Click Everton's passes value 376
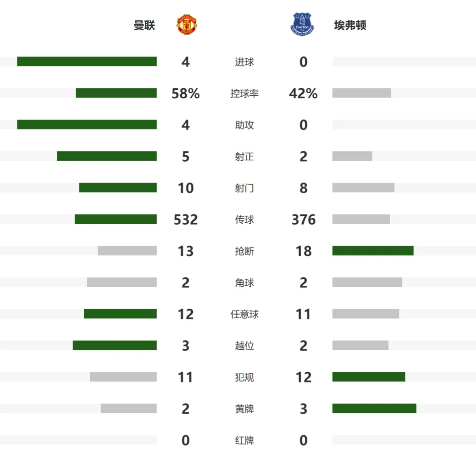This screenshot has width=476, height=454. point(303,219)
